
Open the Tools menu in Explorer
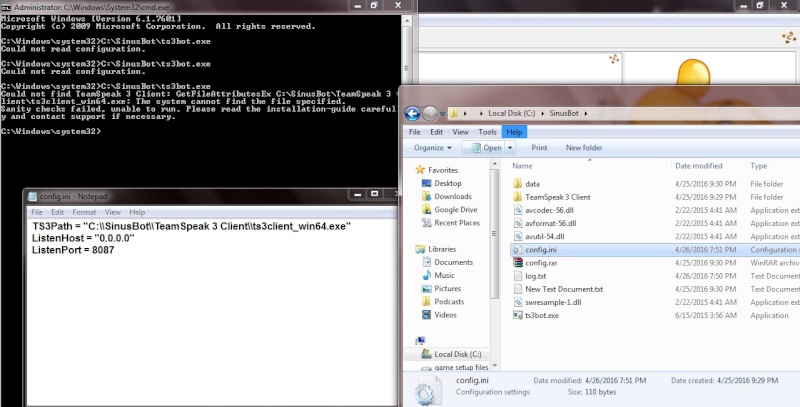click(487, 132)
